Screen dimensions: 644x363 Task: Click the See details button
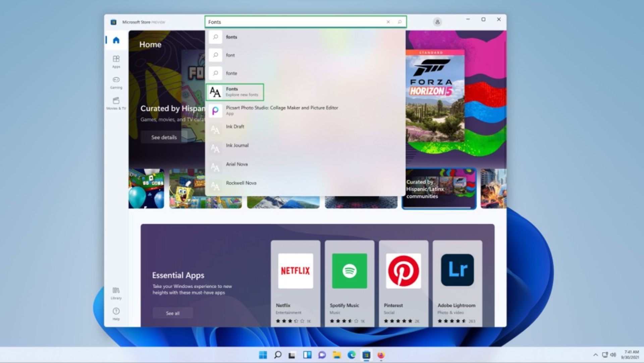pyautogui.click(x=164, y=137)
